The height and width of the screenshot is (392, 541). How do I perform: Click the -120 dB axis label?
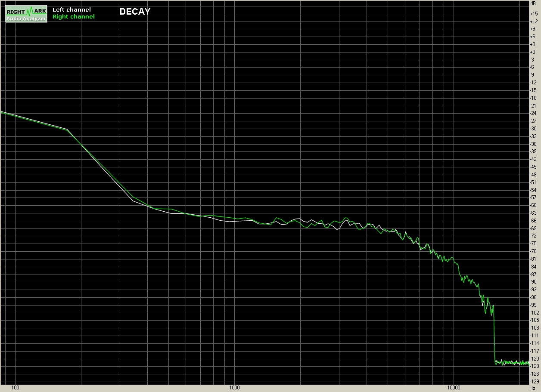click(x=535, y=358)
